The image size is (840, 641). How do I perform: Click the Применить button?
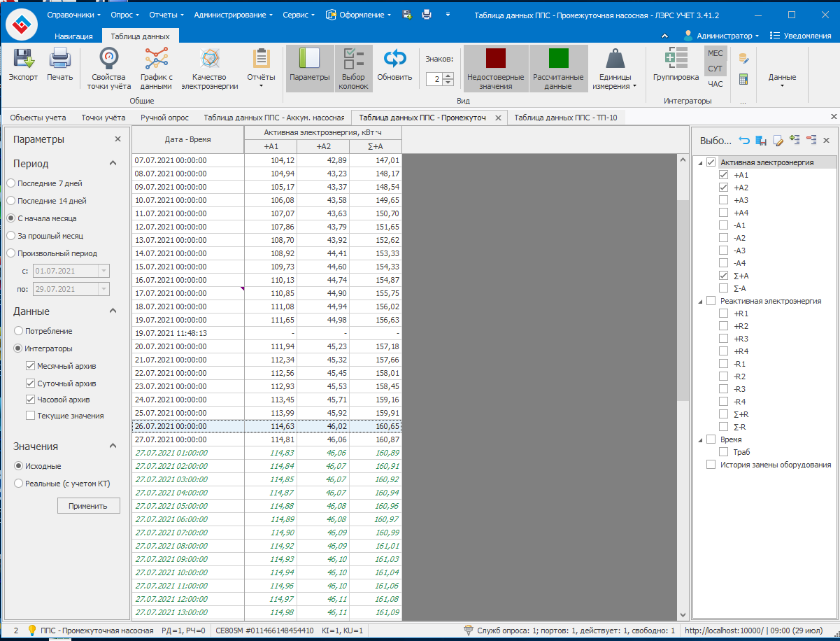[88, 506]
